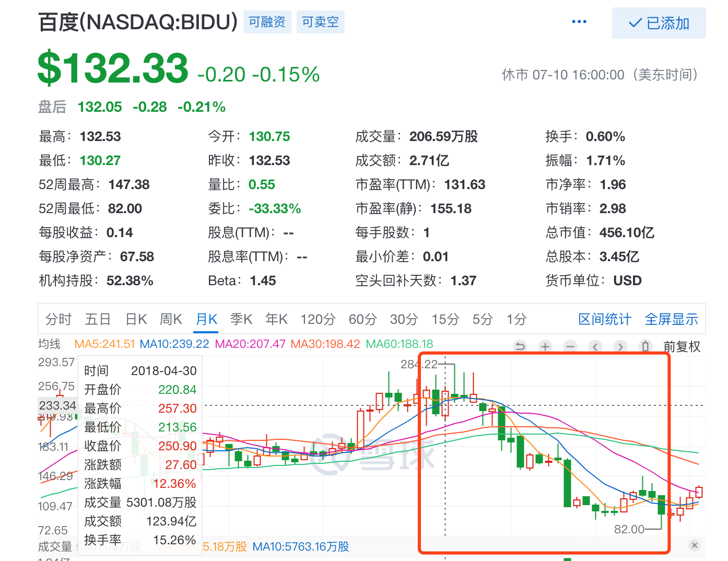The width and height of the screenshot is (728, 561).
Task: Click the chart reset undo arrow icon
Action: [520, 346]
